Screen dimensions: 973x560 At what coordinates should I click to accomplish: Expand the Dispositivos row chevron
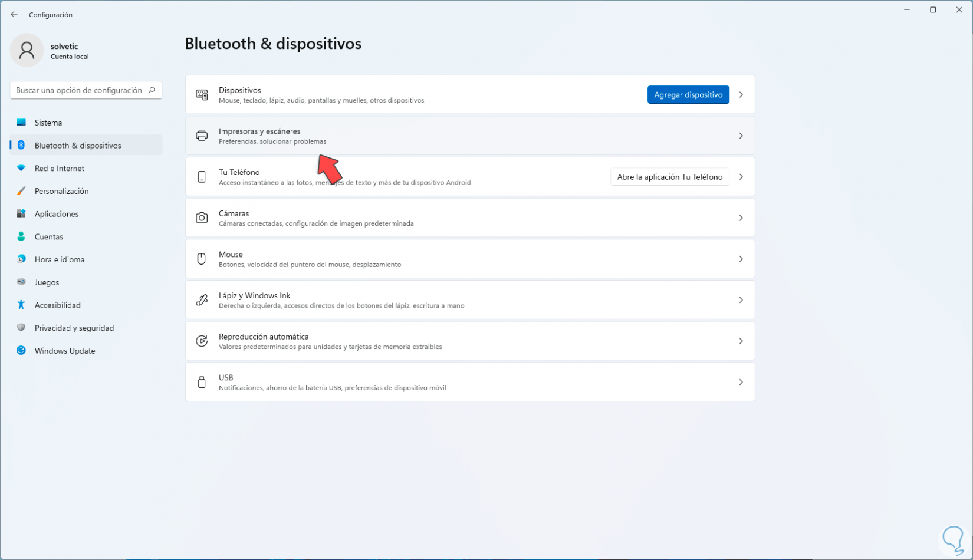(741, 95)
